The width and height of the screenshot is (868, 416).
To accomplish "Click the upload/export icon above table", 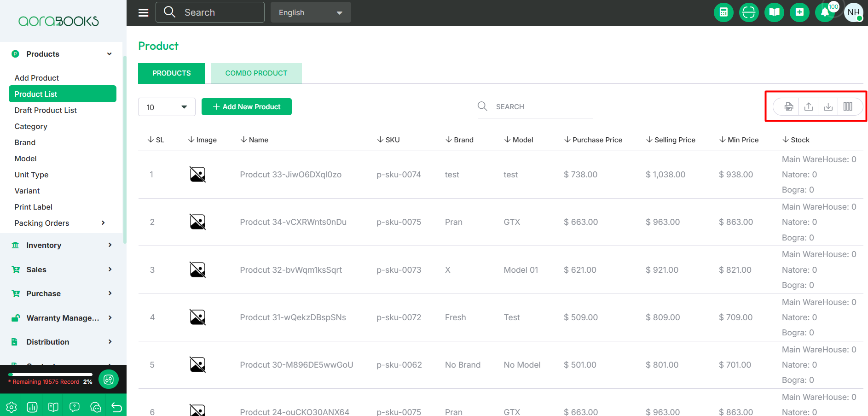I will 809,107.
